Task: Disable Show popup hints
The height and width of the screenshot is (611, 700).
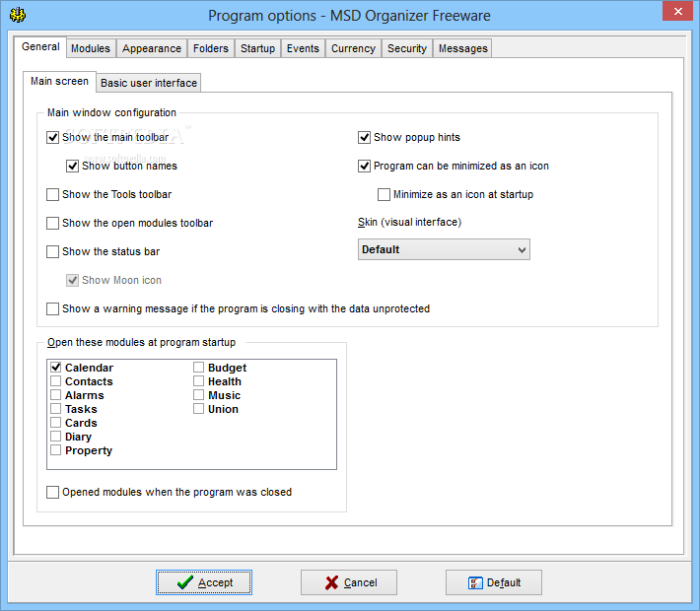Action: click(364, 137)
